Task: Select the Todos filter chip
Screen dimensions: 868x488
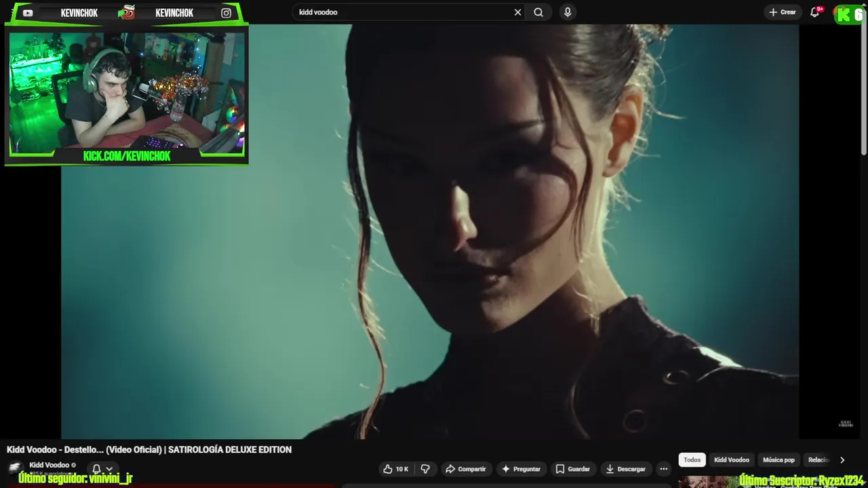Action: [692, 460]
